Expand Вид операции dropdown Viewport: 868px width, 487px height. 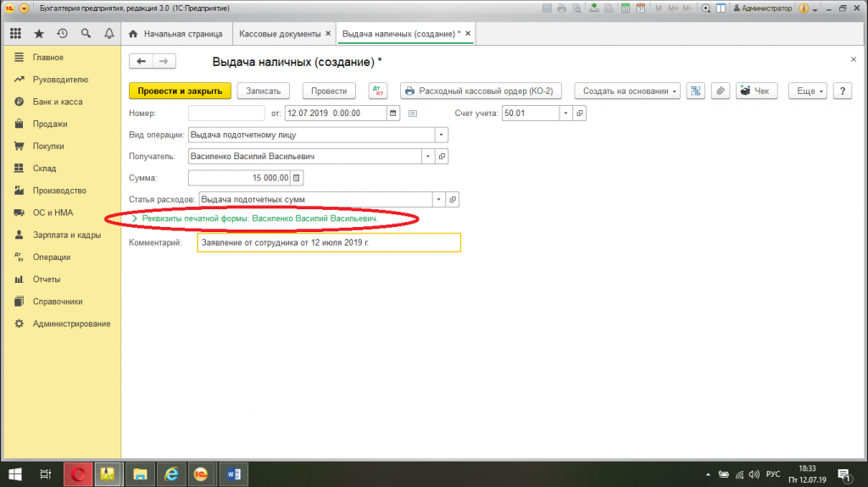tap(441, 135)
